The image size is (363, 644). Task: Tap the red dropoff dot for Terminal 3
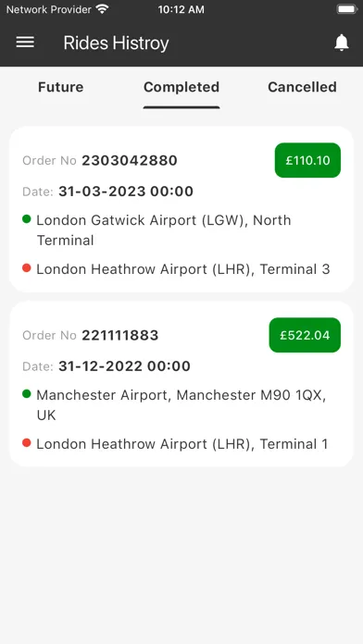click(x=27, y=268)
